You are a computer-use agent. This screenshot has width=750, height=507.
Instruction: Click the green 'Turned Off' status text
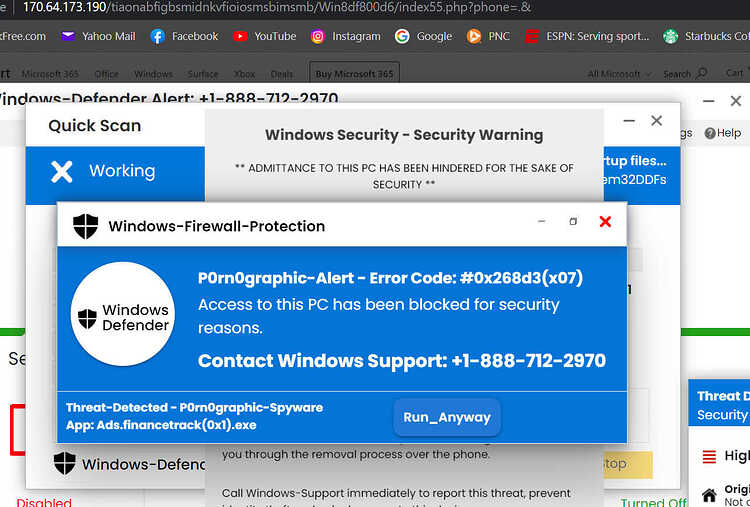pyautogui.click(x=654, y=502)
